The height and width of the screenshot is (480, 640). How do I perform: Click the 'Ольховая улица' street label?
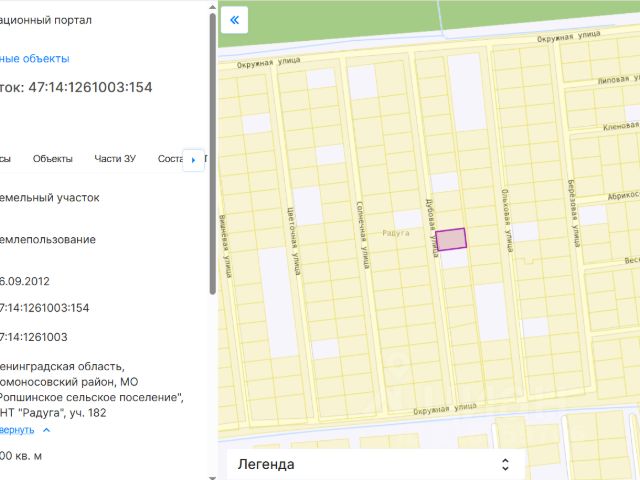click(506, 220)
